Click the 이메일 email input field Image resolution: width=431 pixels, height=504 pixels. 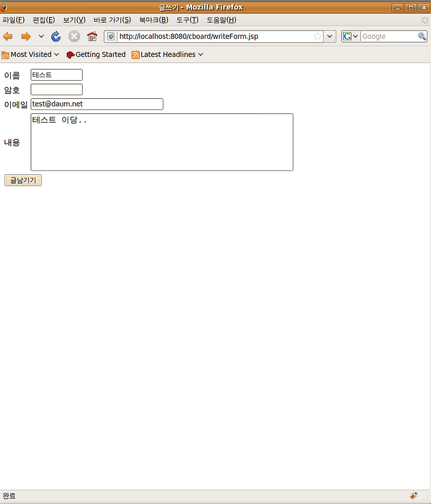(97, 104)
